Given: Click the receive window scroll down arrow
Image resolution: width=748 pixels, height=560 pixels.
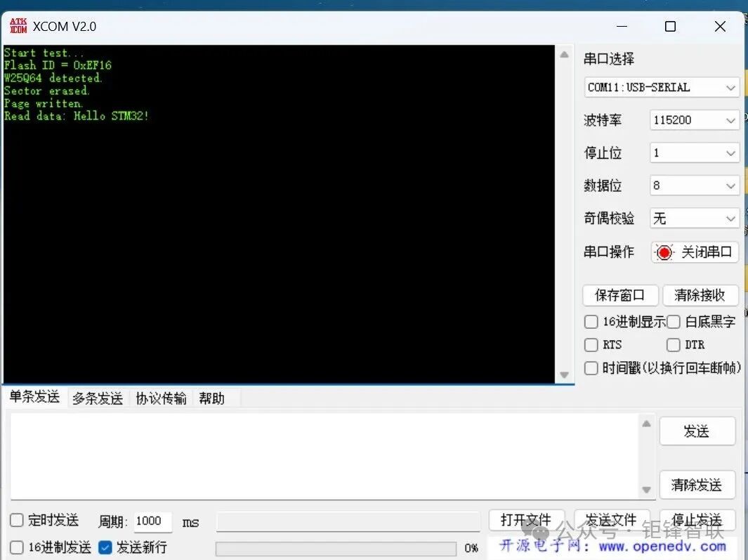Looking at the screenshot, I should [x=565, y=375].
